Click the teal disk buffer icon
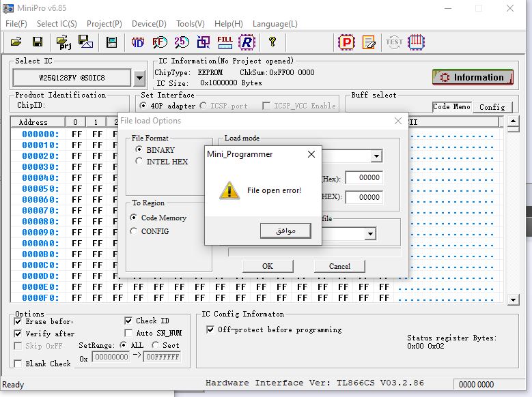The image size is (532, 397). coord(111,42)
